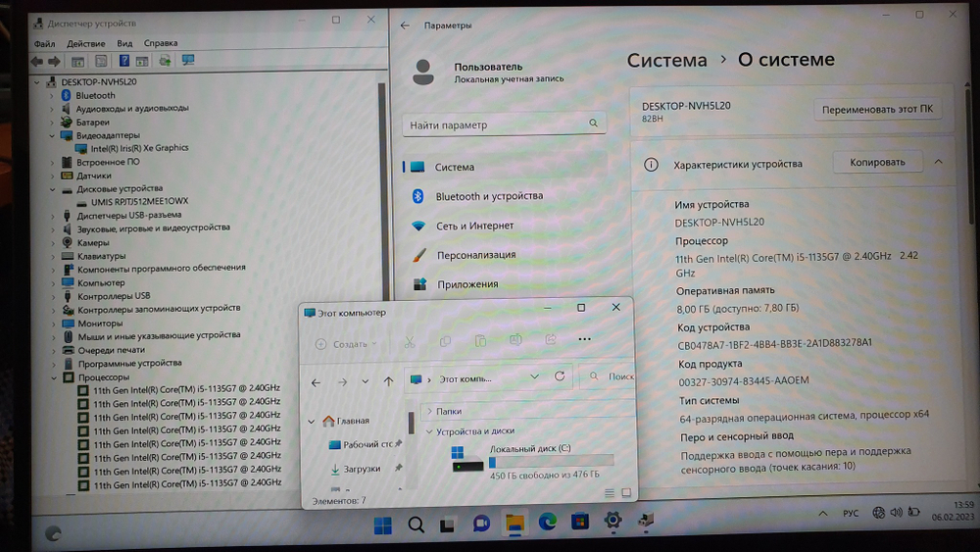Click Explorer refresh icon
The image size is (980, 552).
[560, 376]
